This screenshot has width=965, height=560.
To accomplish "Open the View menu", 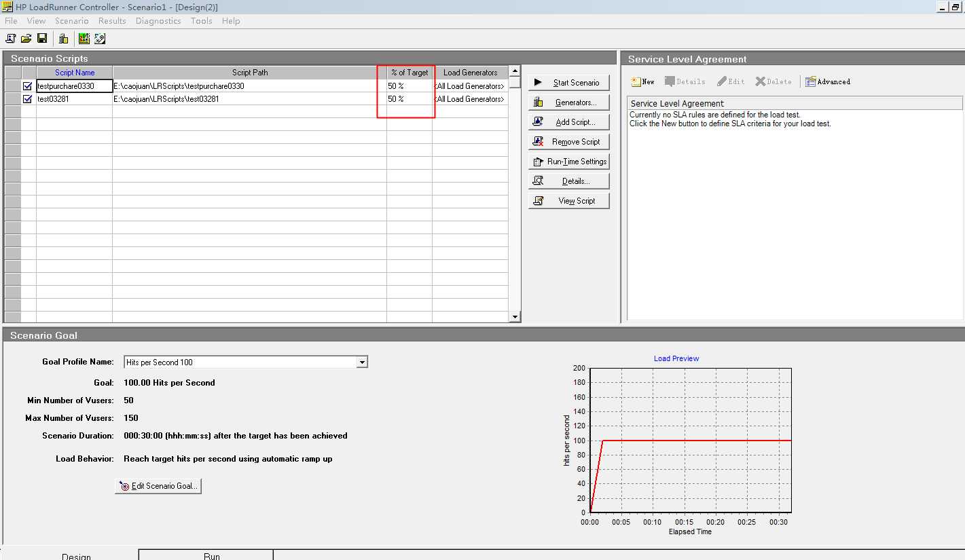I will [37, 21].
